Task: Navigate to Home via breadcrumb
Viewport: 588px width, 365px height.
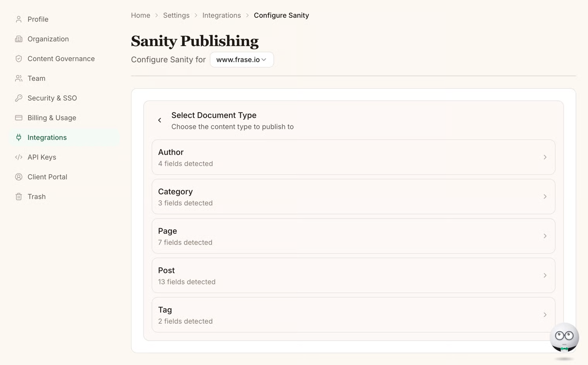Action: [140, 15]
